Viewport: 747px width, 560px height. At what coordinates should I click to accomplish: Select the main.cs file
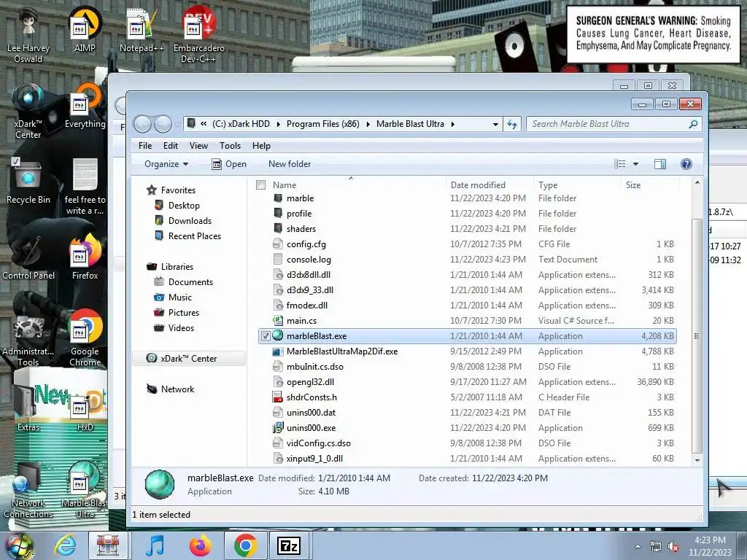click(467, 321)
